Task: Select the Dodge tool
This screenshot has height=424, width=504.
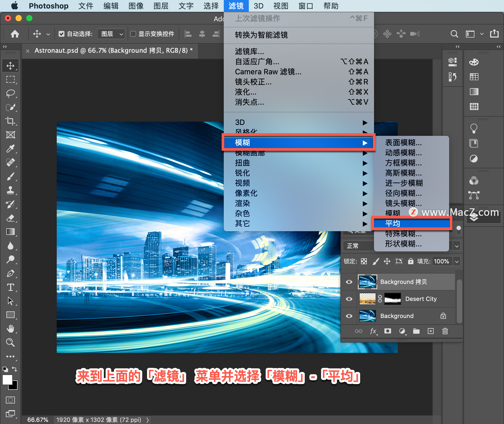Action: (10, 259)
